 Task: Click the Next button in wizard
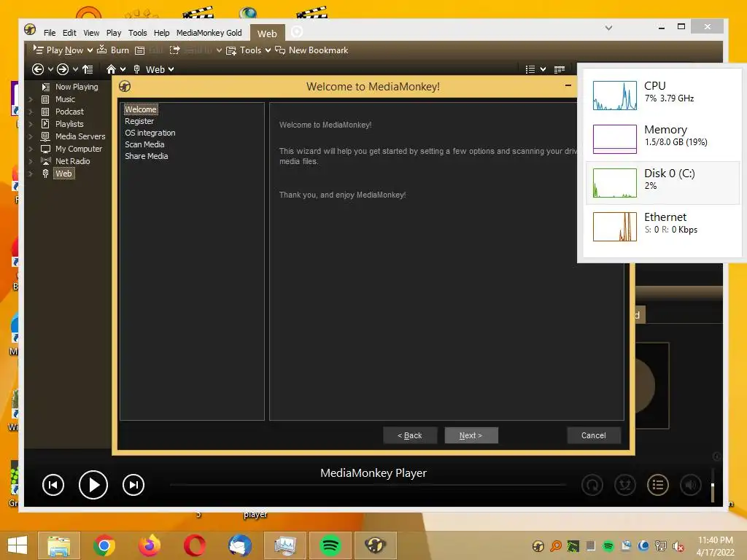click(471, 435)
